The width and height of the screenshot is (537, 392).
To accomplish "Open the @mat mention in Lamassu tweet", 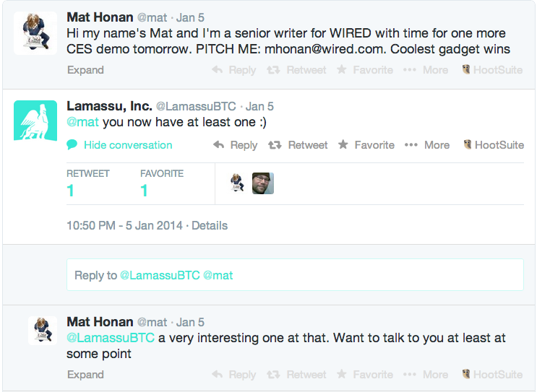I will point(83,122).
